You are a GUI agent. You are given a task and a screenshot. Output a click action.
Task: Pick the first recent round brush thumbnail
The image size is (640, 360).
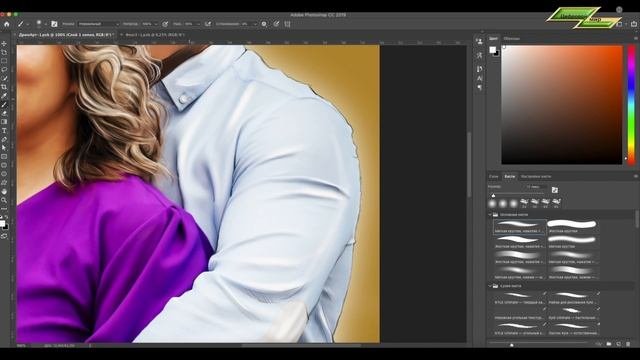pos(493,203)
